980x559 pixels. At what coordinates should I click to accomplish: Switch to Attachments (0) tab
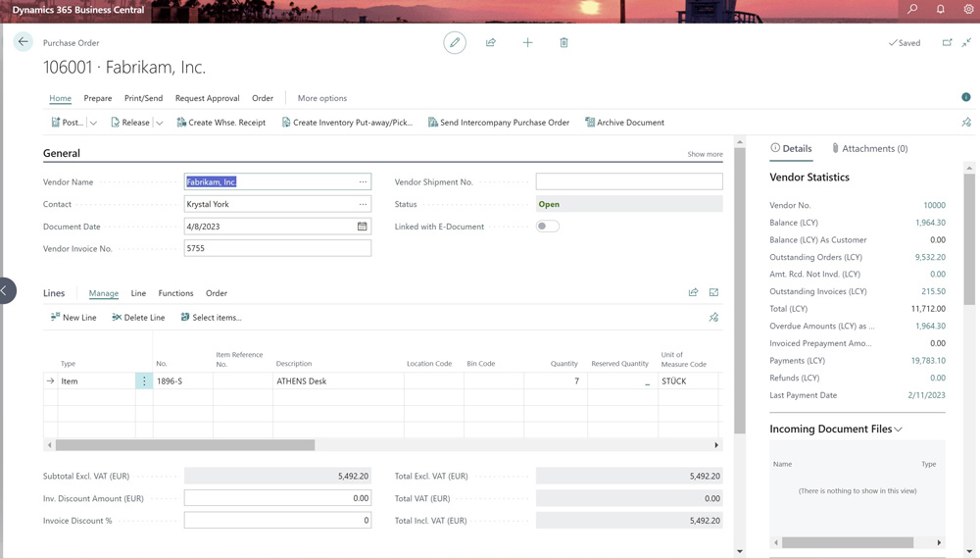[869, 148]
